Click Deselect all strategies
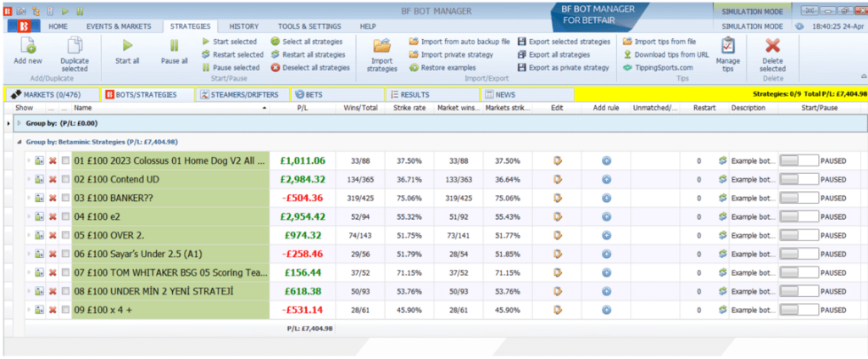This screenshot has width=868, height=359. pyautogui.click(x=310, y=68)
